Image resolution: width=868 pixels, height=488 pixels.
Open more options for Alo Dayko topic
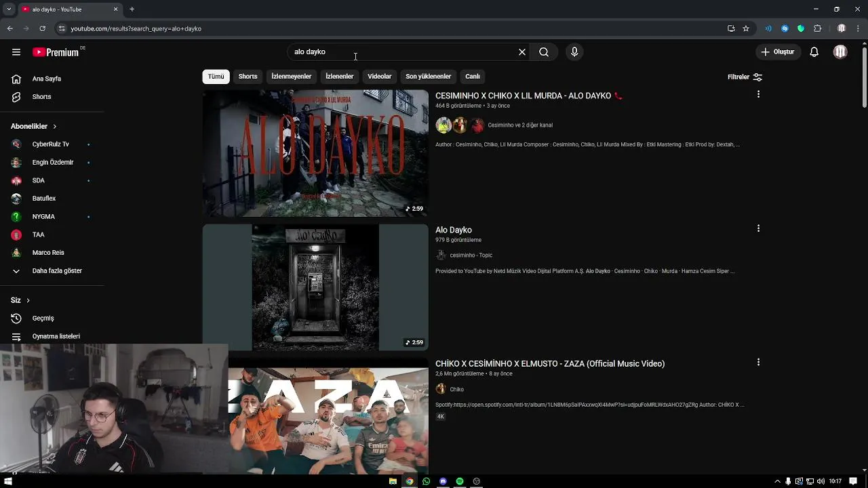coord(758,229)
